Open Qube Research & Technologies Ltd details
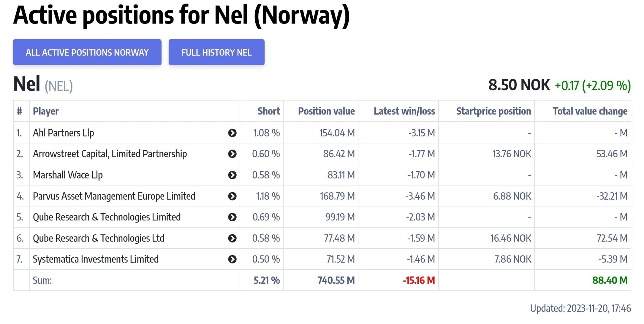Viewport: 644px width, 324px height. tap(233, 238)
